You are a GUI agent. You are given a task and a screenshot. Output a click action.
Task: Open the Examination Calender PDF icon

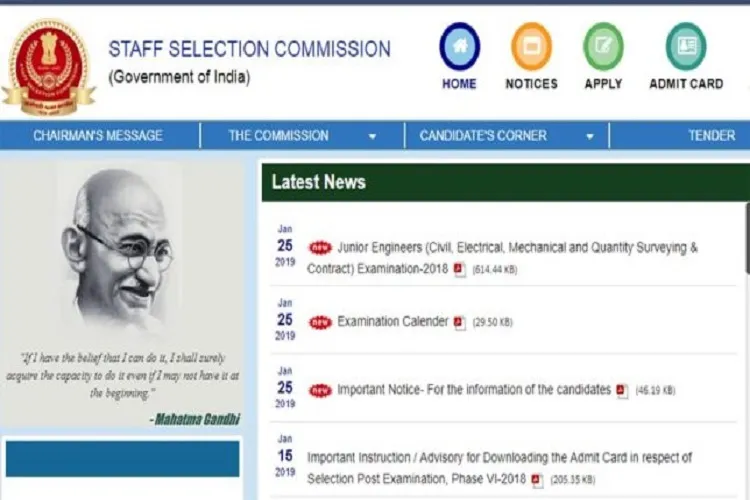459,322
